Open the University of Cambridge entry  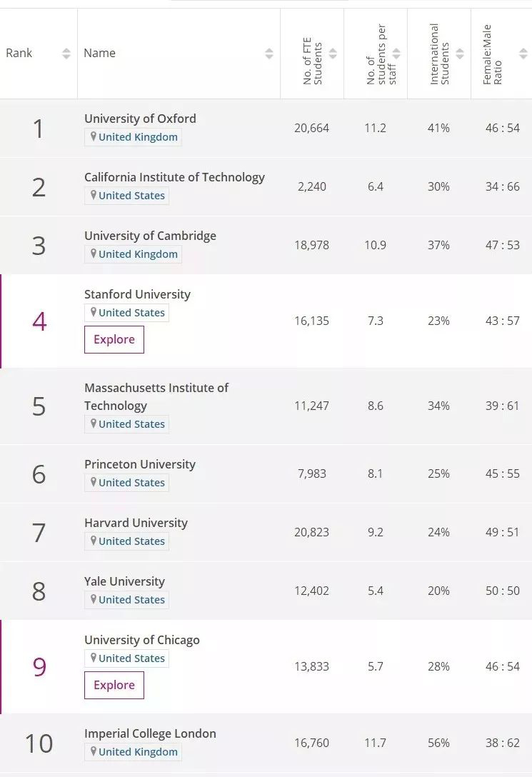pyautogui.click(x=149, y=236)
